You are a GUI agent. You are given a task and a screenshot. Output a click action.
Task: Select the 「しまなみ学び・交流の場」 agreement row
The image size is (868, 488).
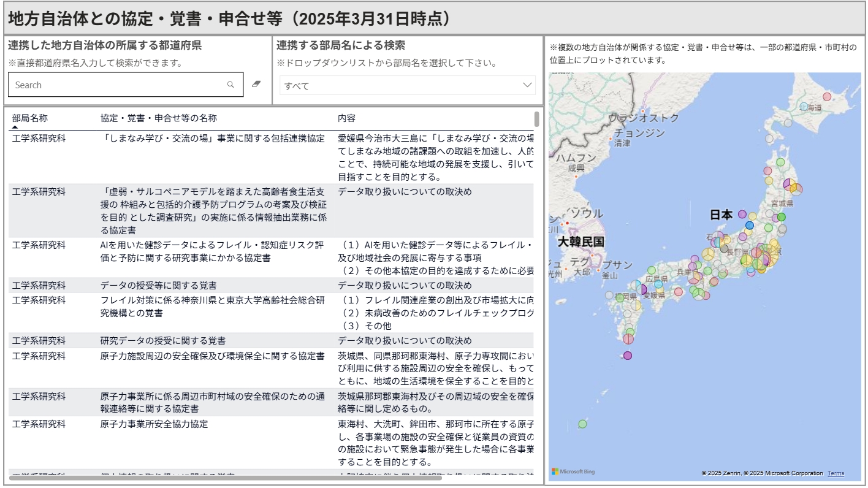point(212,139)
